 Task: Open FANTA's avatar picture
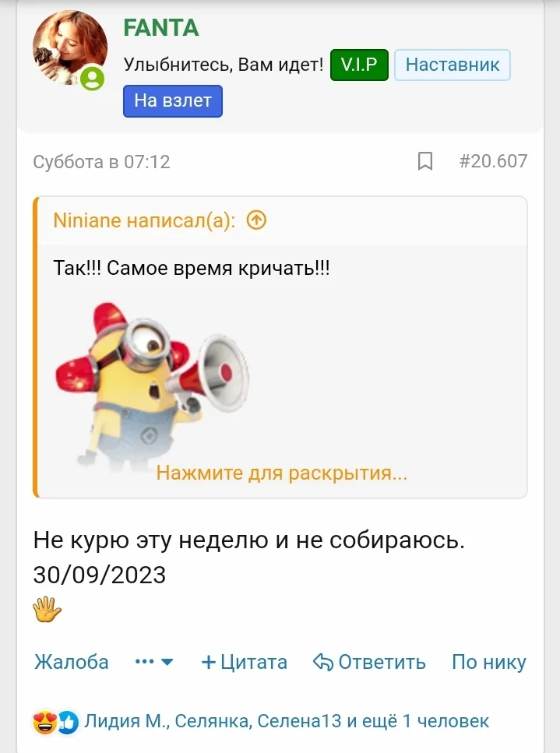pyautogui.click(x=69, y=48)
